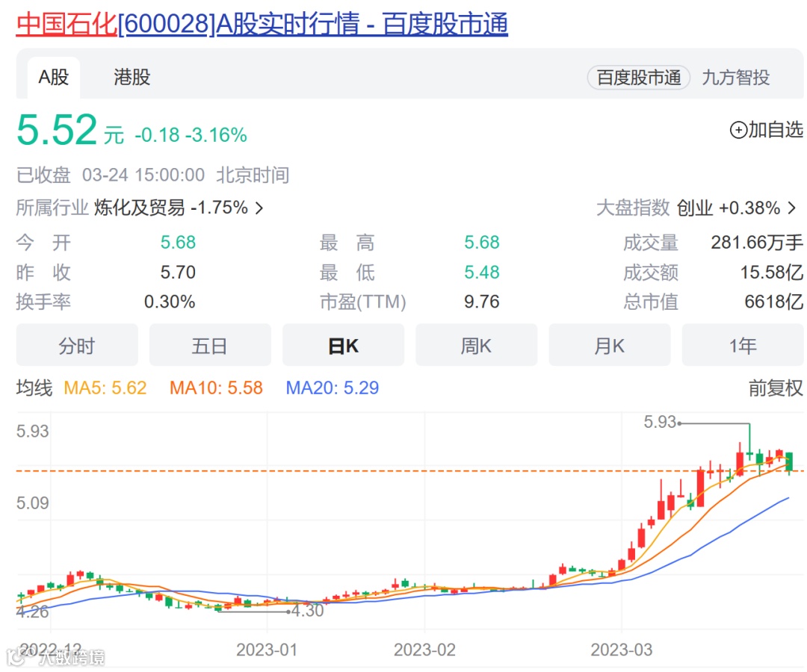Viewport: 807px width, 672px height.
Task: Click the 市盈(TTM) value 9.76
Action: [x=482, y=302]
